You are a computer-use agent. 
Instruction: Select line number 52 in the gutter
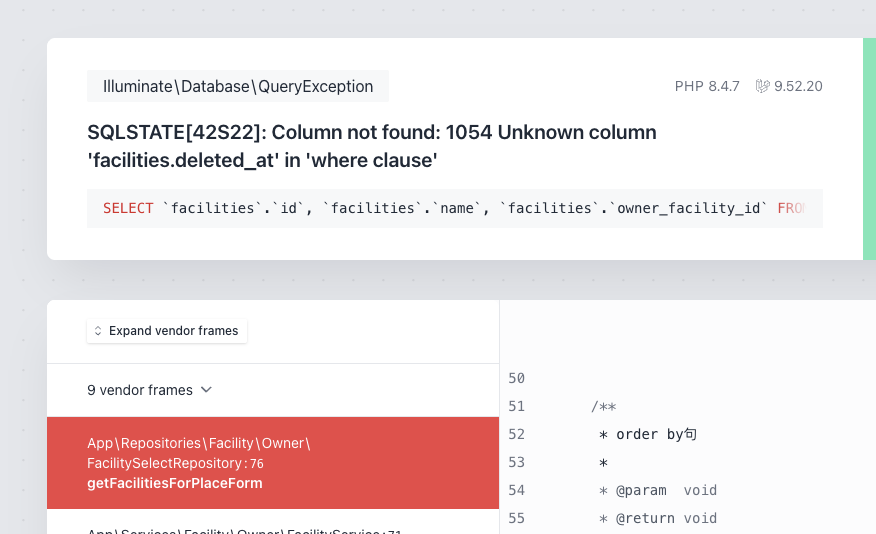[516, 434]
